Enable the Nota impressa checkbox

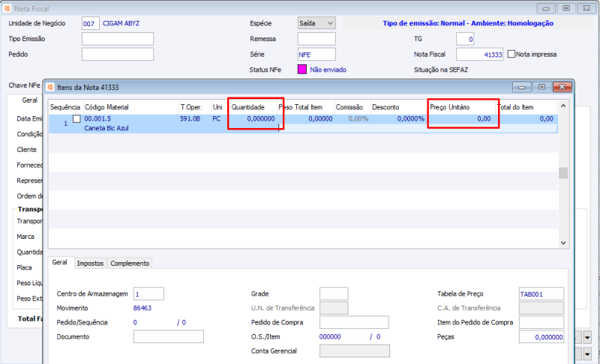pyautogui.click(x=511, y=54)
